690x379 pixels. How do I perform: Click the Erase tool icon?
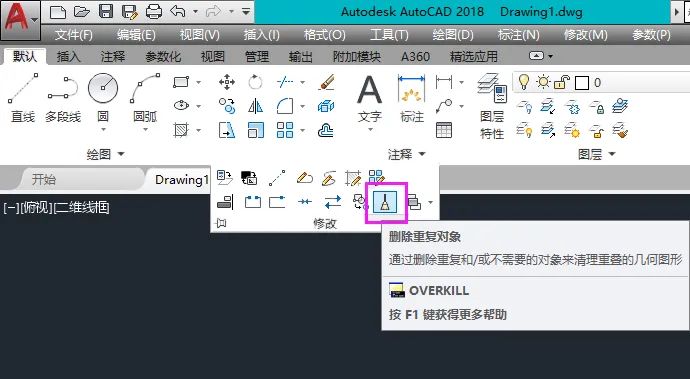coord(326,82)
